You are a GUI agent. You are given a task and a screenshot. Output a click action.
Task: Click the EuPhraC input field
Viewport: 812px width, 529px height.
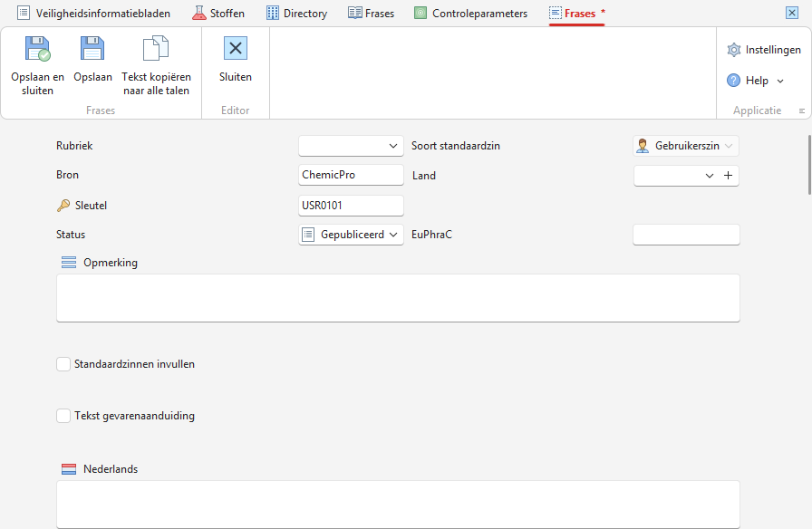[686, 235]
